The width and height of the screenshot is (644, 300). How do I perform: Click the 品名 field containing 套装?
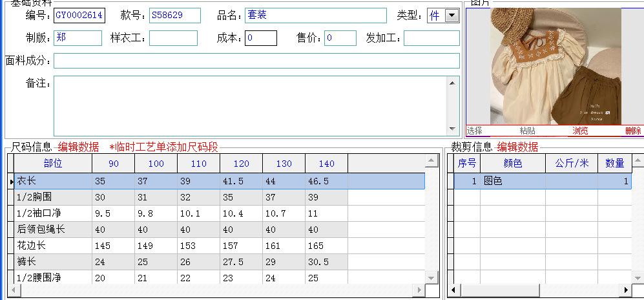click(316, 16)
